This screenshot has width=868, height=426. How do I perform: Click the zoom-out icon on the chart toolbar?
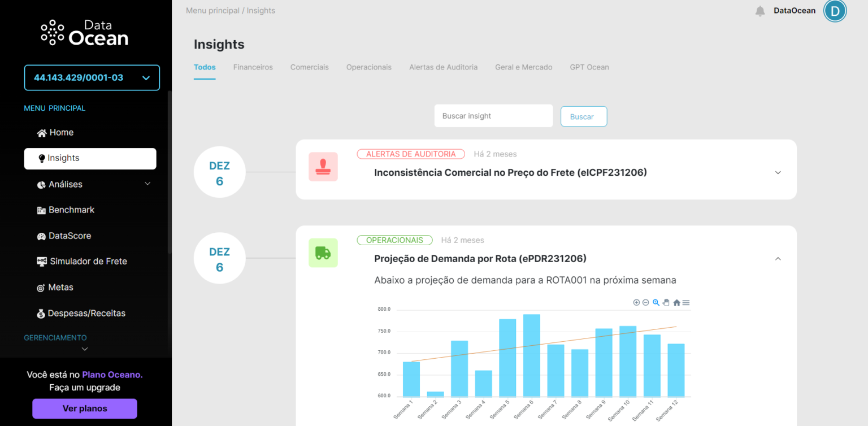(645, 302)
